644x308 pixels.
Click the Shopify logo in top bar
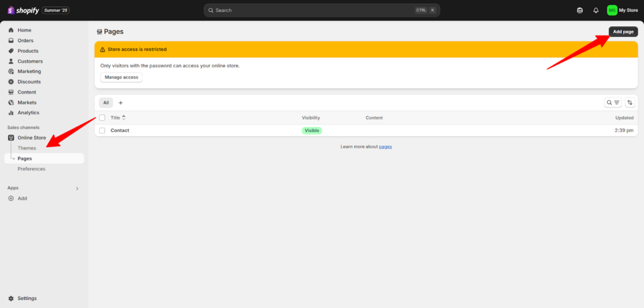24,10
